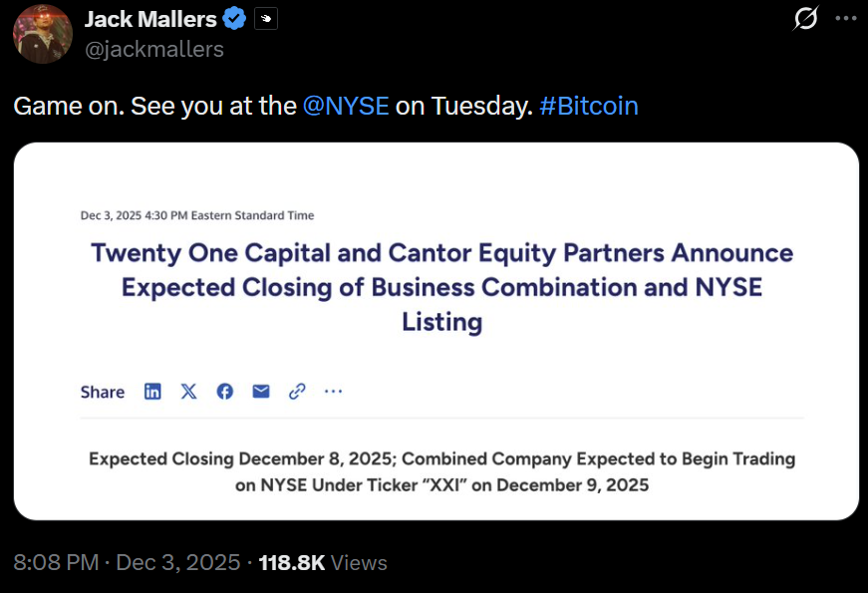Screen dimensions: 868x593
Task: Click the affiliate badge beside the checkmark
Action: 264,18
